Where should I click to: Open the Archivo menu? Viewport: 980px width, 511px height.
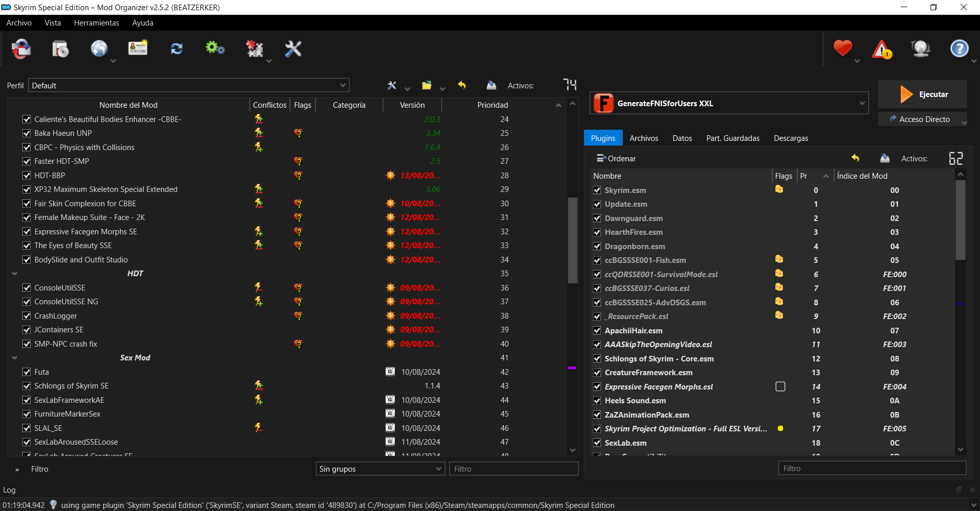(19, 23)
